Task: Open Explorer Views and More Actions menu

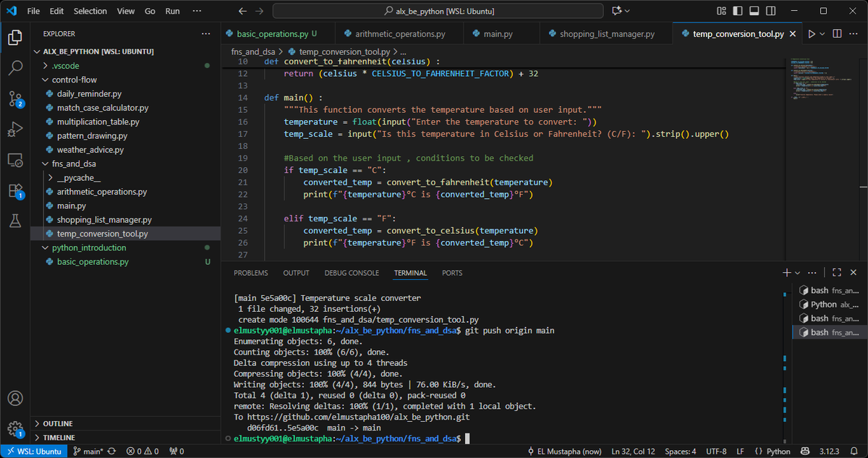Action: [205, 34]
